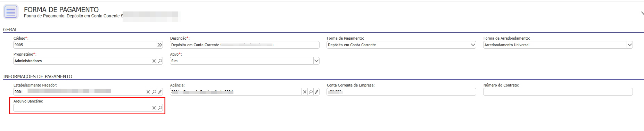Image resolution: width=644 pixels, height=131 pixels.
Task: Focus the Número do Contrato input field
Action: [558, 92]
